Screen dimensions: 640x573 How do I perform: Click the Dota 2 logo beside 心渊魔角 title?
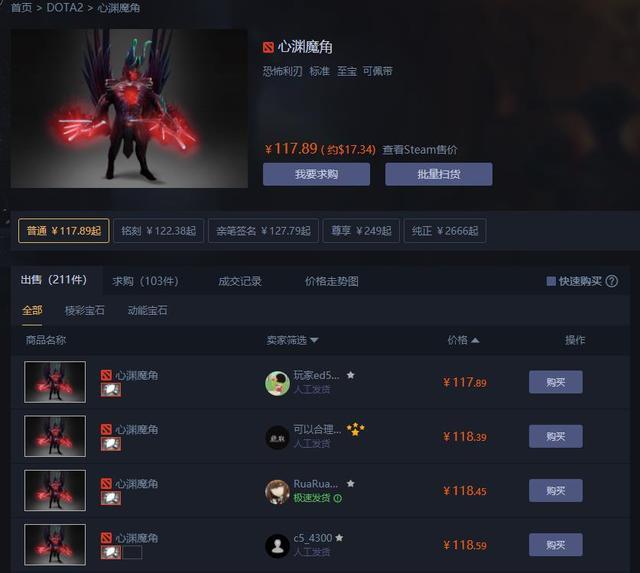point(268,47)
